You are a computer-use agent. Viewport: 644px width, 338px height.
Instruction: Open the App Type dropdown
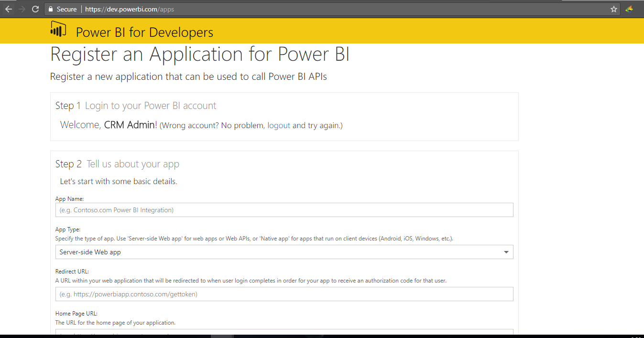[x=284, y=252]
